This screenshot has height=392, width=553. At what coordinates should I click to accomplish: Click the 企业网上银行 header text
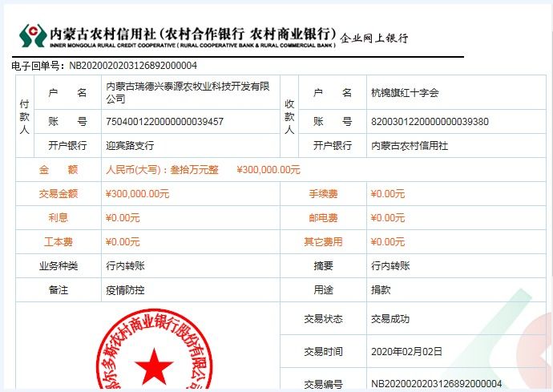[374, 38]
